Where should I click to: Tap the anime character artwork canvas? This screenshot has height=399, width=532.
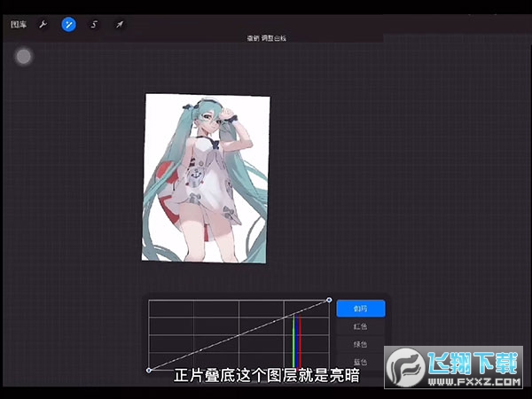(x=206, y=178)
